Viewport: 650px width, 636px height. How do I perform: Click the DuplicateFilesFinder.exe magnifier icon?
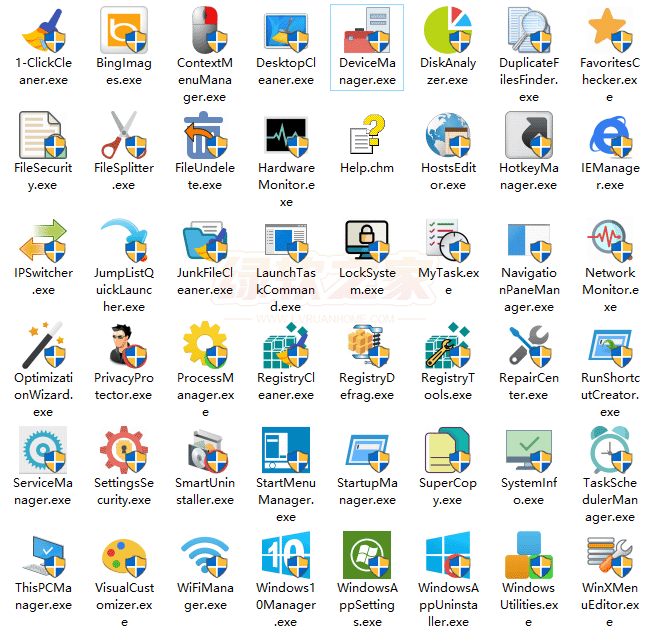528,30
